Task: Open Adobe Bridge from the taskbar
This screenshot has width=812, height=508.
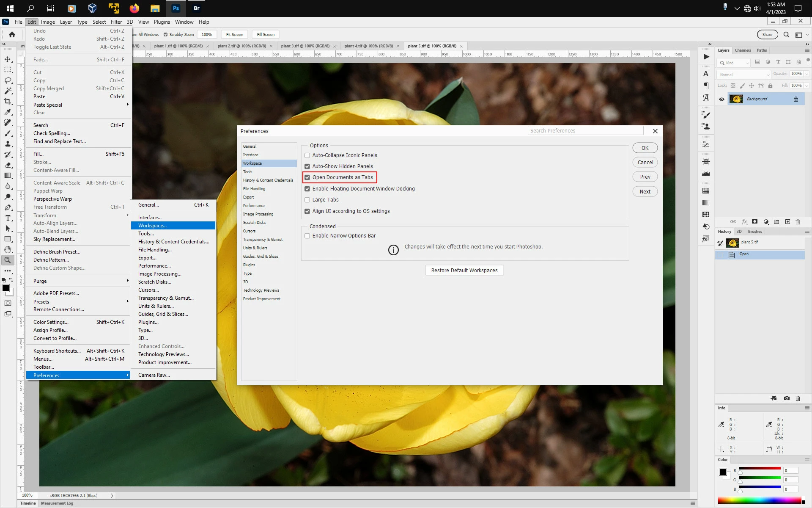Action: click(196, 8)
